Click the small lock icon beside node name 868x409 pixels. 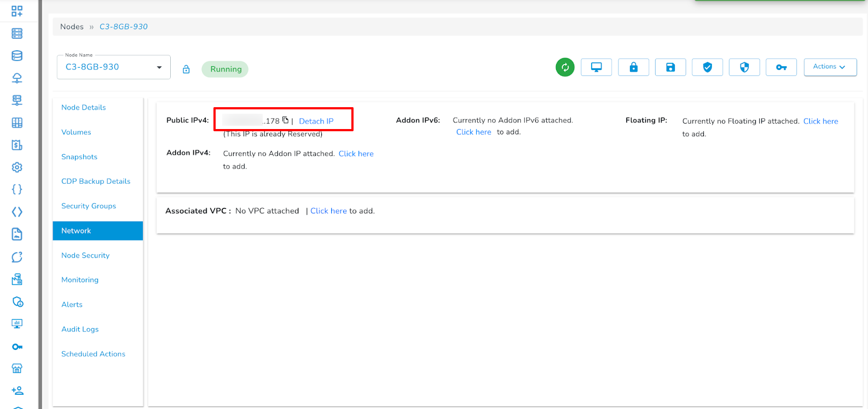point(186,69)
